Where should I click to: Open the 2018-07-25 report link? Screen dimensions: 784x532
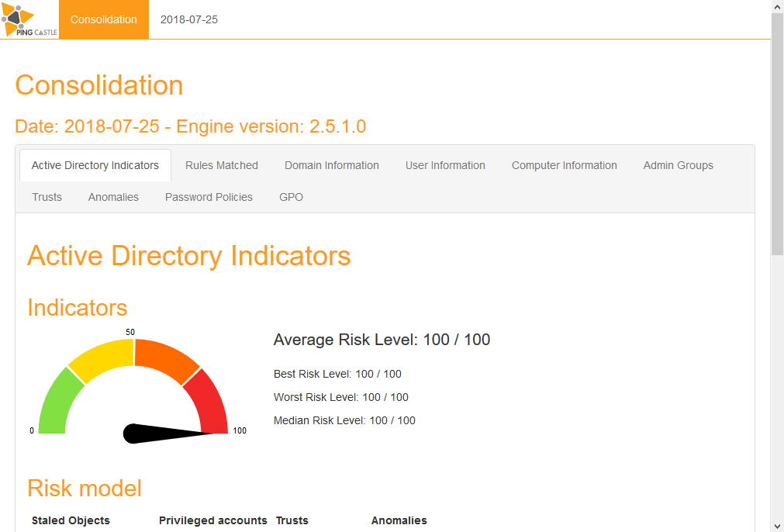[189, 19]
